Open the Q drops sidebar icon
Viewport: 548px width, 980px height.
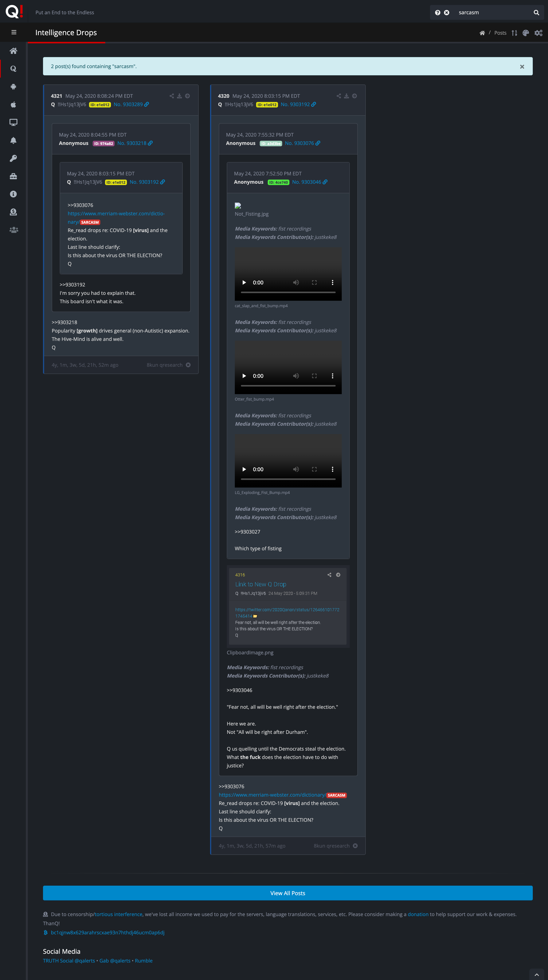pyautogui.click(x=13, y=69)
